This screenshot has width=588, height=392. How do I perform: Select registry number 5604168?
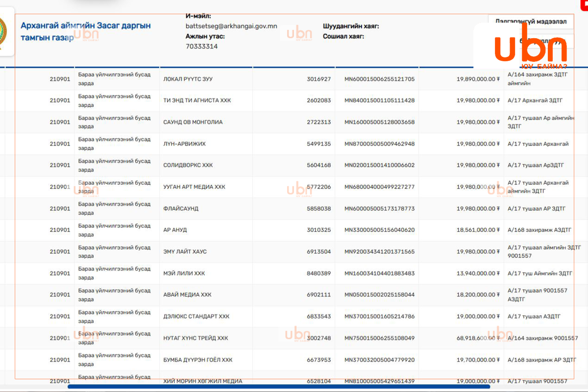(319, 165)
